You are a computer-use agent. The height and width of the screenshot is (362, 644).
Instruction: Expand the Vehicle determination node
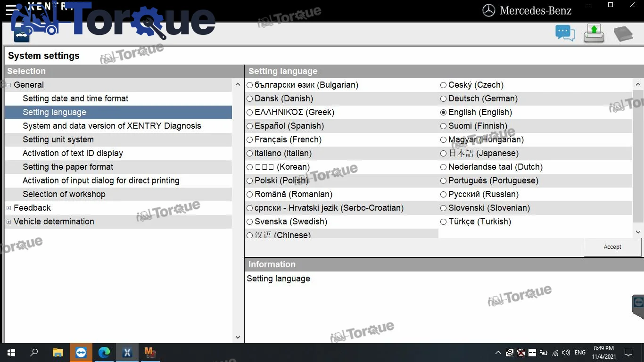coord(9,222)
